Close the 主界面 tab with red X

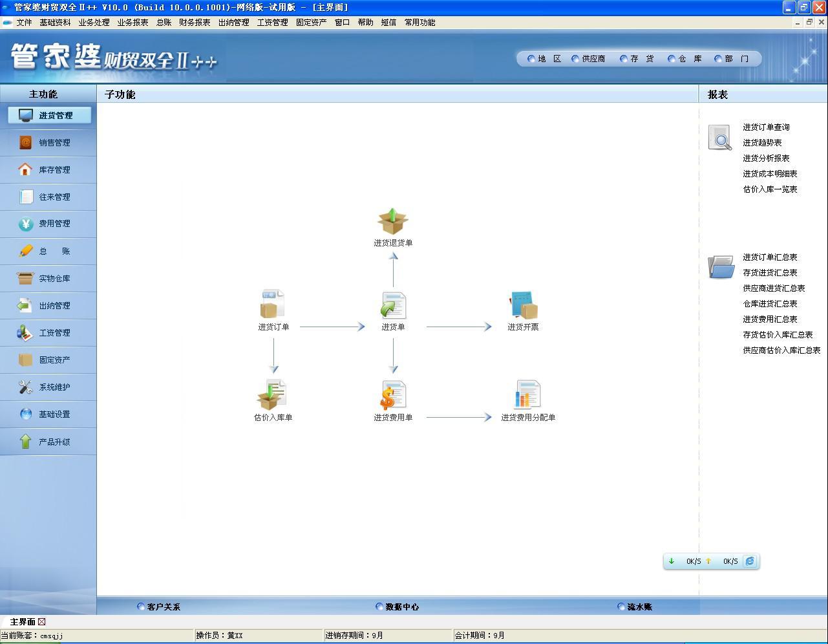pyautogui.click(x=42, y=622)
